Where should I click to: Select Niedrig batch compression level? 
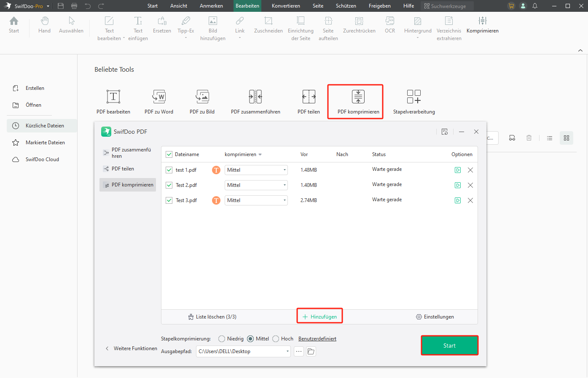coord(222,339)
